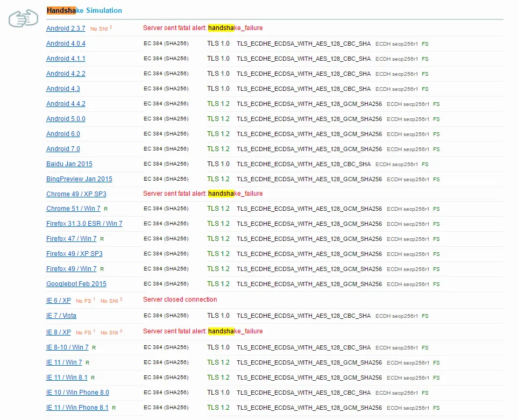Open the Baidu Jan 2015 link

coord(69,164)
